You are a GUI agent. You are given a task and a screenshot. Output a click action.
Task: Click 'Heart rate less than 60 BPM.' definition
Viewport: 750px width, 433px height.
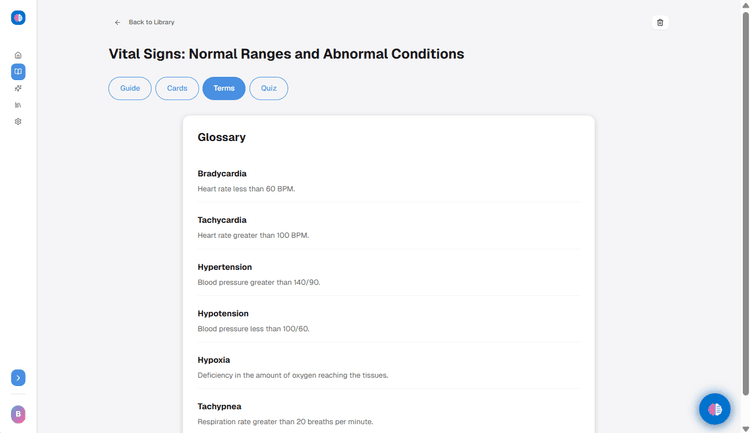point(246,189)
